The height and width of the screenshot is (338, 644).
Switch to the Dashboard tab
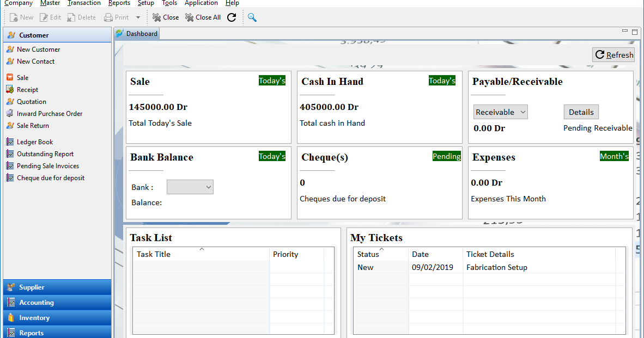tap(136, 33)
